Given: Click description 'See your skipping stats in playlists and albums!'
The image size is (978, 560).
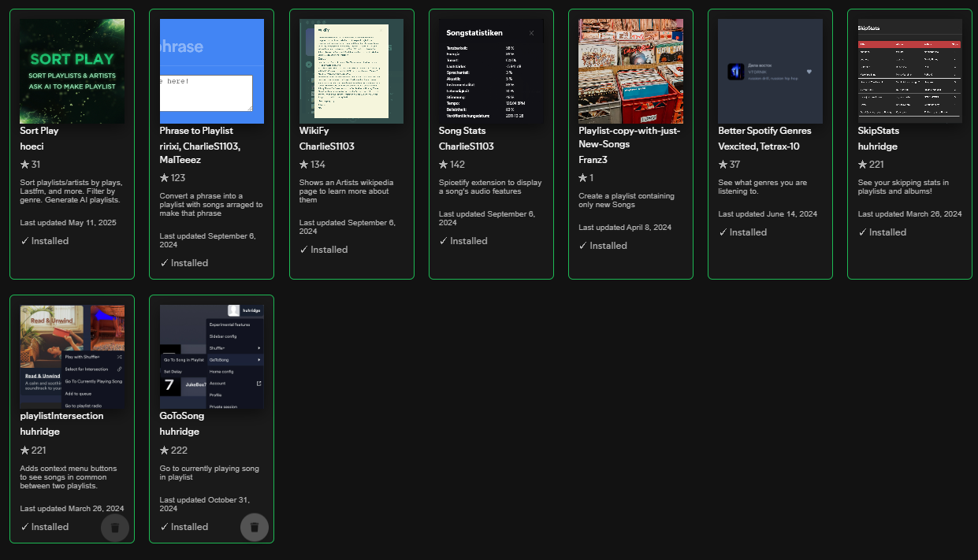Looking at the screenshot, I should click(903, 187).
